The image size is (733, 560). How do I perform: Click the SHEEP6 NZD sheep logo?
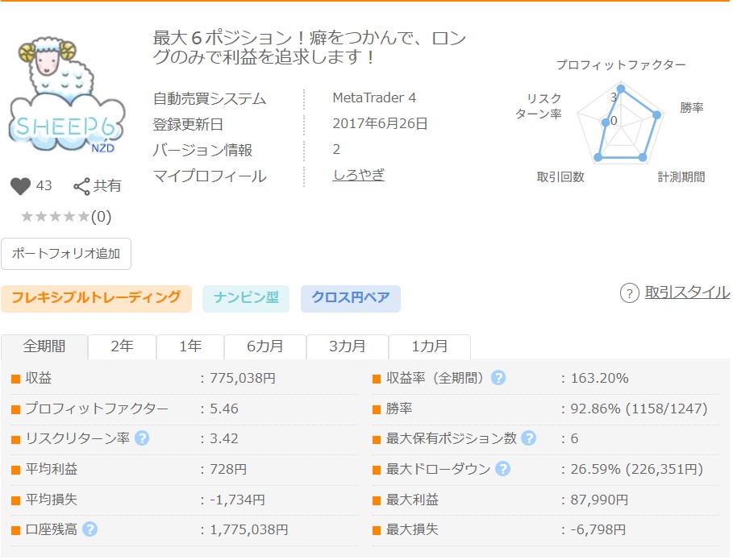pyautogui.click(x=66, y=95)
